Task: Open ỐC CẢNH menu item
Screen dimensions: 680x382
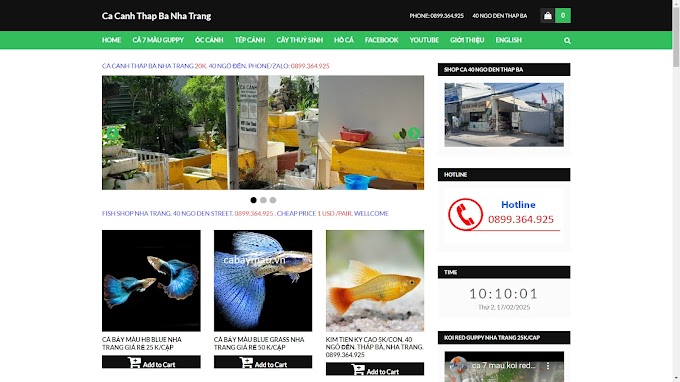Action: [x=209, y=40]
